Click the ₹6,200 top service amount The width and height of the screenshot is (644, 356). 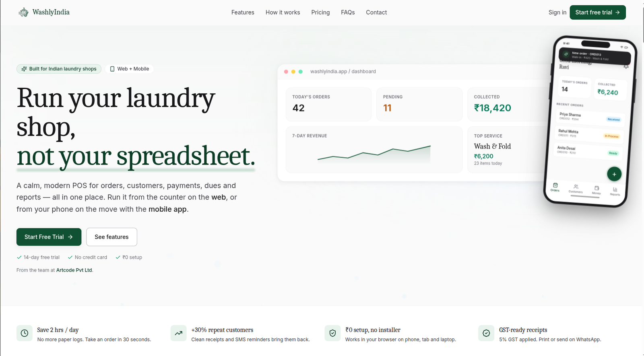tap(483, 156)
